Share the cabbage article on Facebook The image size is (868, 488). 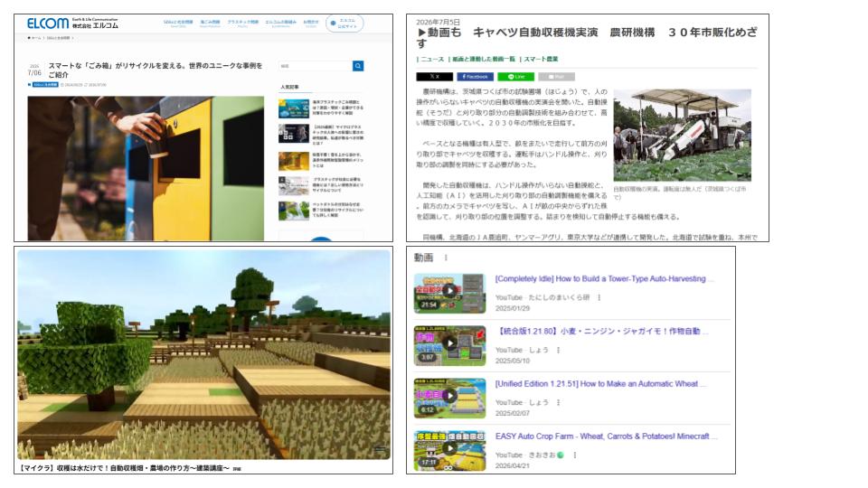click(475, 77)
